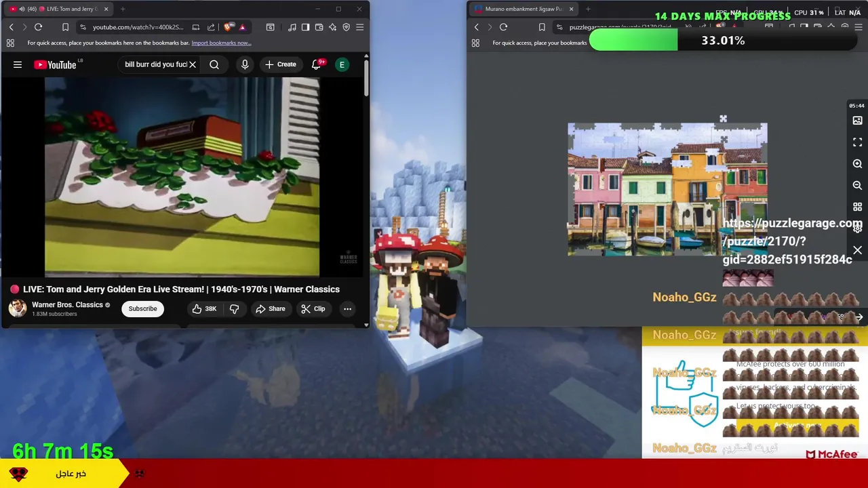Dislike the Tom and Jerry live stream
Screen dimensions: 868x488
tap(234, 308)
